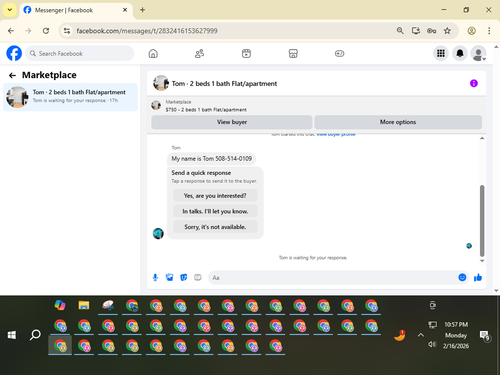Image resolution: width=500 pixels, height=375 pixels.
Task: Open the Chrome three-dot menu
Action: 489,31
